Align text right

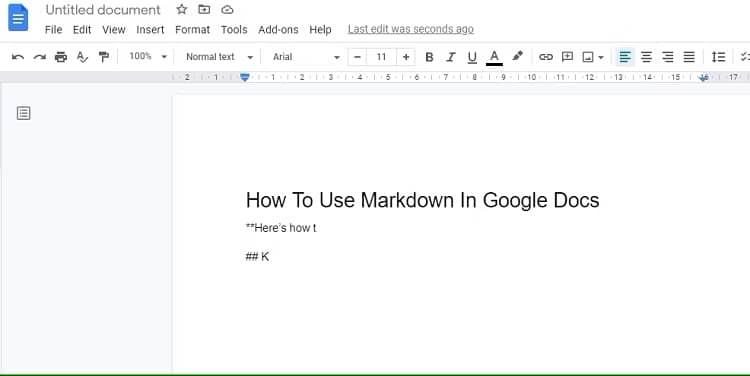coord(668,57)
